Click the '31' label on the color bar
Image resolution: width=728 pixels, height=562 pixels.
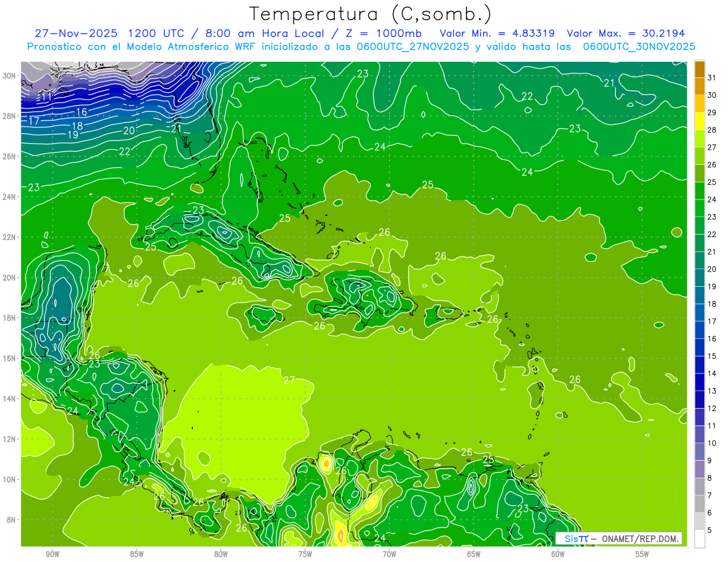[x=712, y=78]
